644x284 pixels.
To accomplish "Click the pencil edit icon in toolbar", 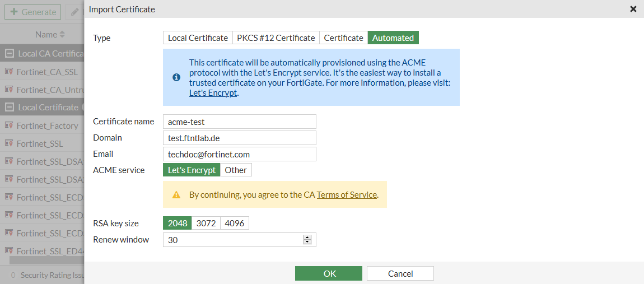I will click(74, 12).
